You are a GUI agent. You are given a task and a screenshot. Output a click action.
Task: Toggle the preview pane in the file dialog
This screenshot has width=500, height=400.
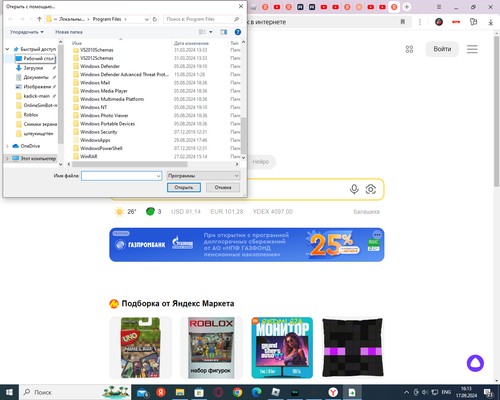(223, 32)
